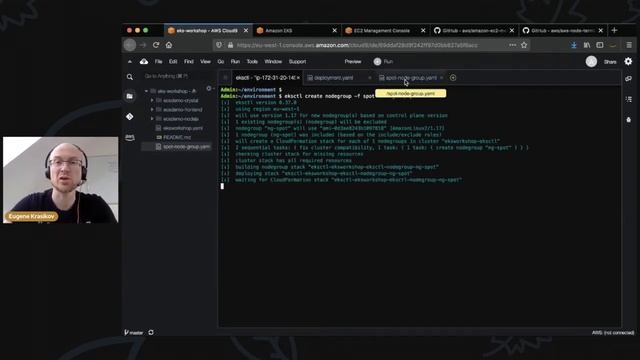Screen dimensions: 640x360
Task: Open the Firefox hamburger menu
Action: (x=629, y=45)
